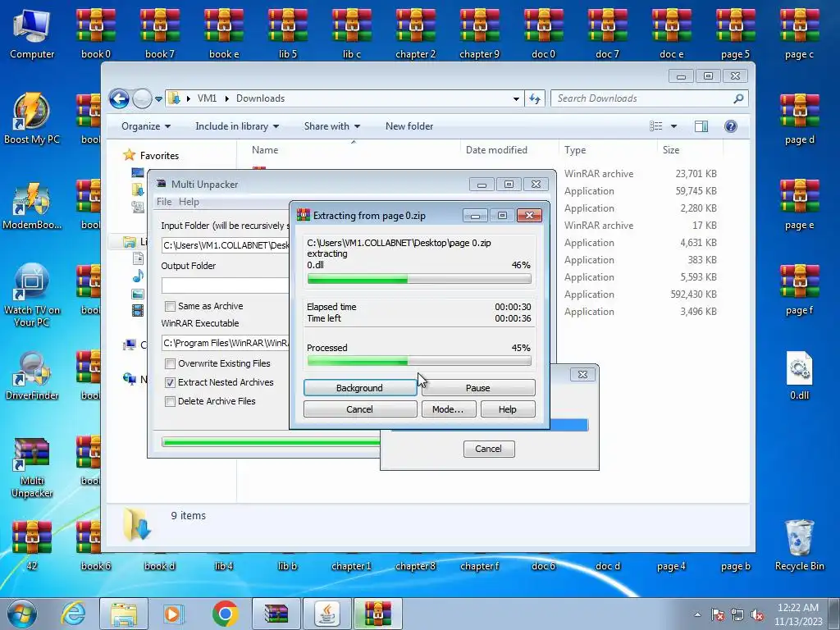Screen dimensions: 840x630
Task: Select the chapter 2 archive icon
Action: click(x=415, y=33)
